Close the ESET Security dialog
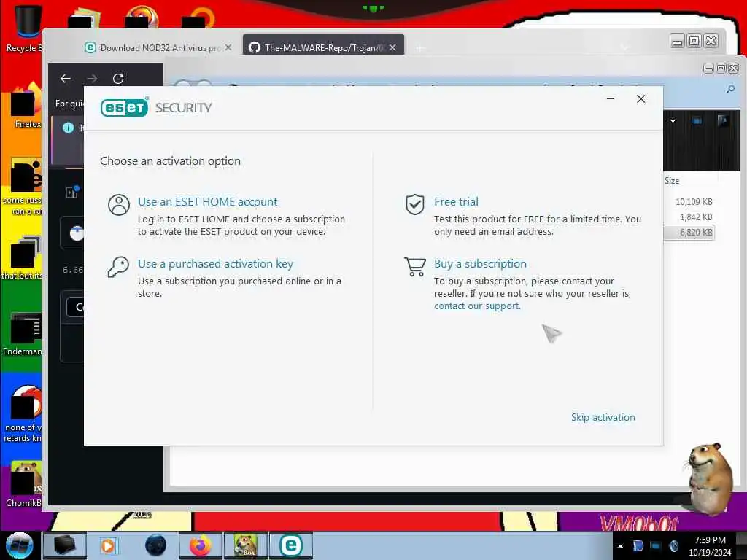Screen dimensions: 747x560 [x=640, y=99]
